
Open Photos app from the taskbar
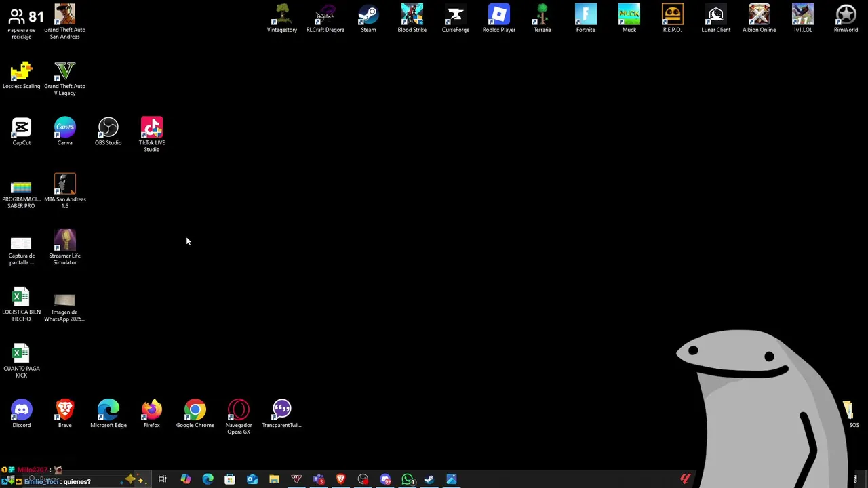(452, 480)
